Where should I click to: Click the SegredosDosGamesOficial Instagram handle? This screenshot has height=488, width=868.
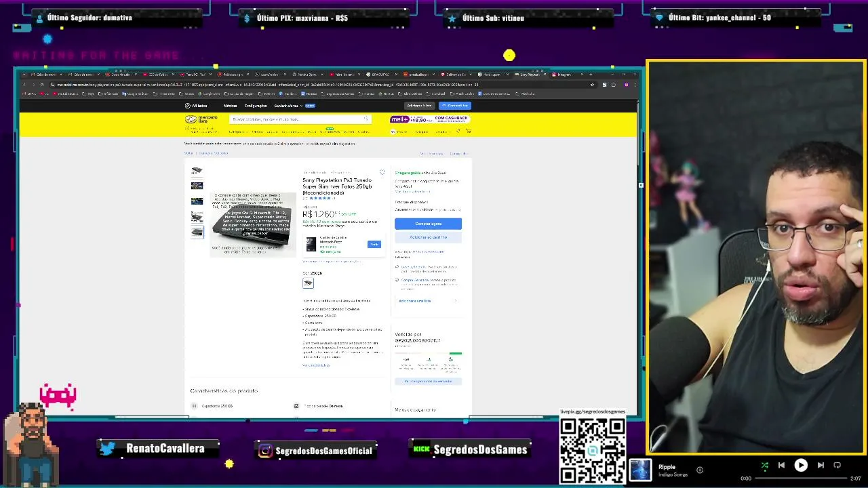pyautogui.click(x=324, y=451)
